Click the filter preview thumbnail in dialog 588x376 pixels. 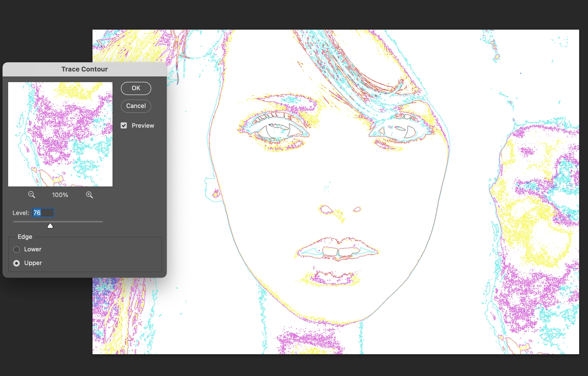[x=60, y=134]
